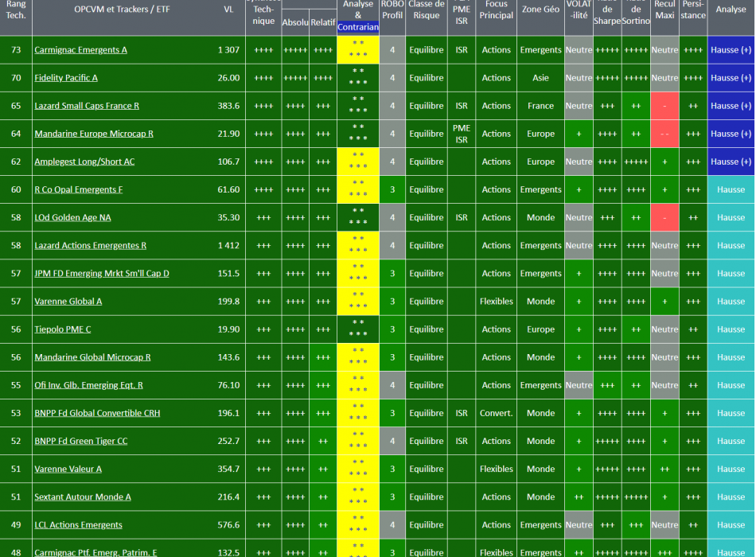Screen dimensions: 756x557
Task: Click red Recul Maxi cell for Lazard Small Caps France R
Action: point(664,106)
